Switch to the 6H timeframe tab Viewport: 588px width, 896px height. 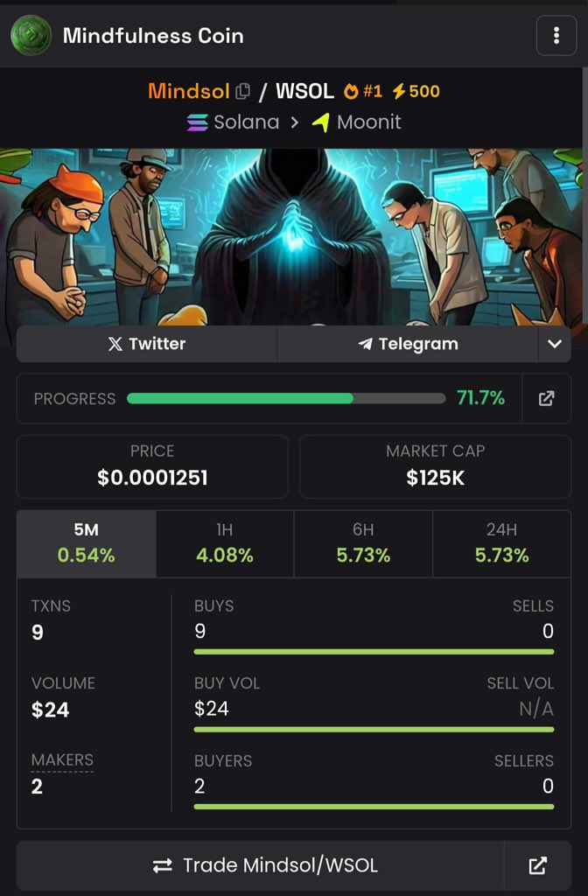[x=363, y=543]
